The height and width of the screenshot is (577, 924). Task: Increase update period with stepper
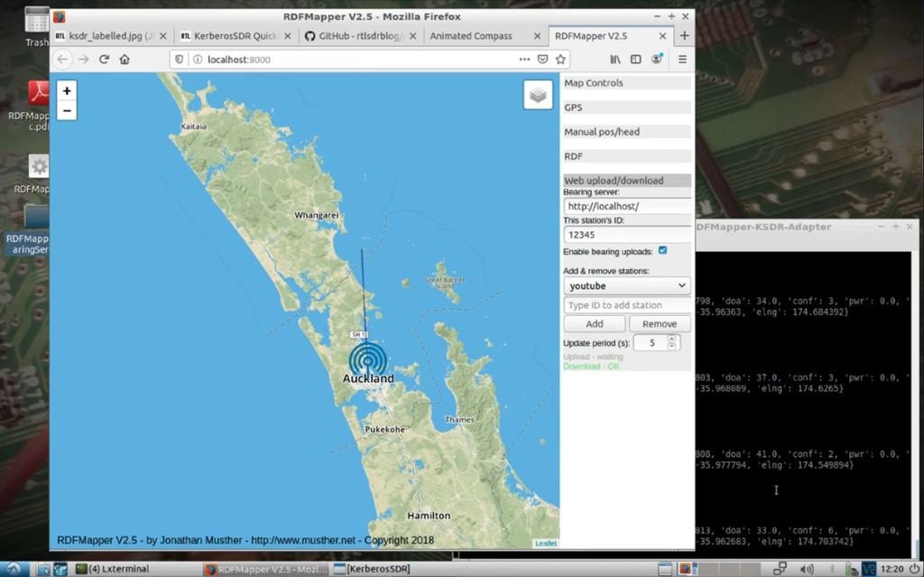671,339
